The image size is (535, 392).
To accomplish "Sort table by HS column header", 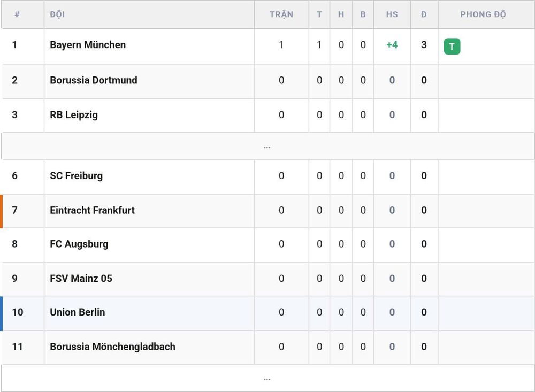I will (392, 14).
